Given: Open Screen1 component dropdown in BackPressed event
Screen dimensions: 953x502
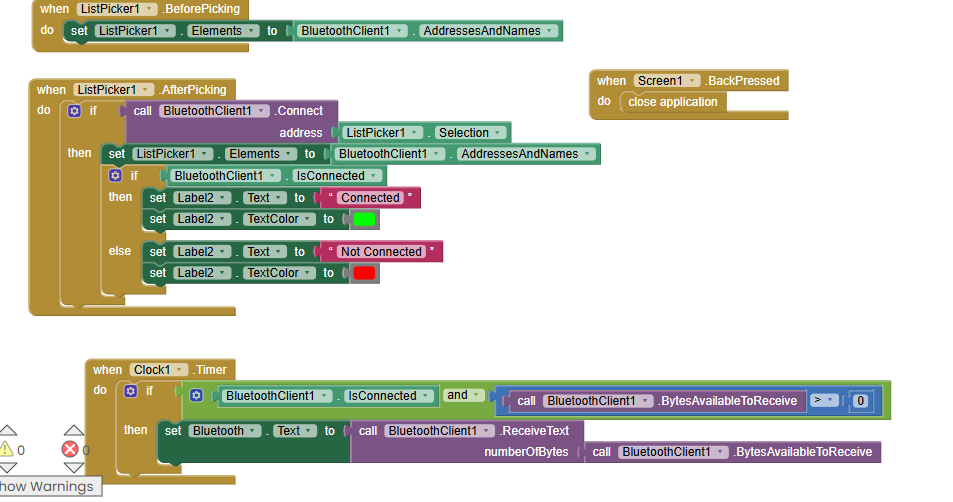Looking at the screenshot, I should 667,81.
